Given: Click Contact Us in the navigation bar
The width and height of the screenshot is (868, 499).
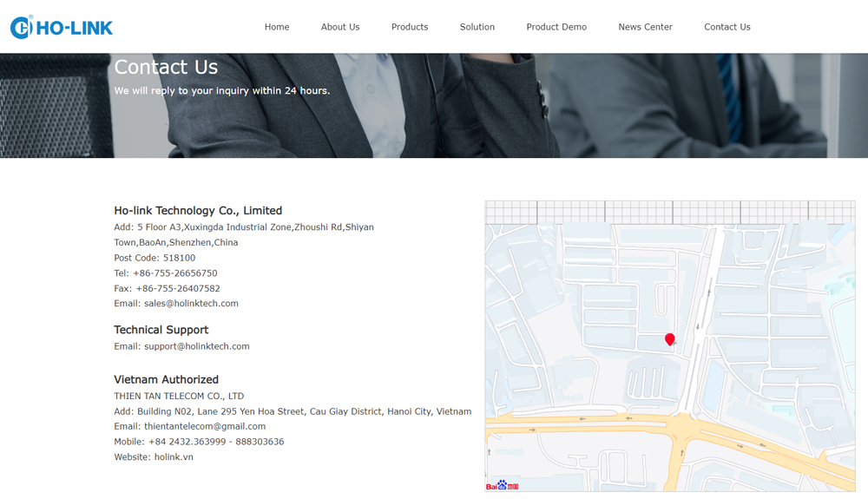Looking at the screenshot, I should point(727,27).
